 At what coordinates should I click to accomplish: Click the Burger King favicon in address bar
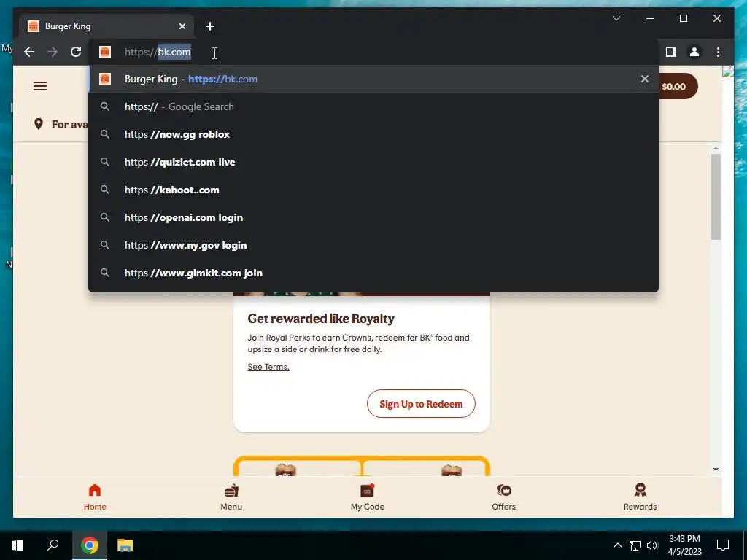pos(105,52)
